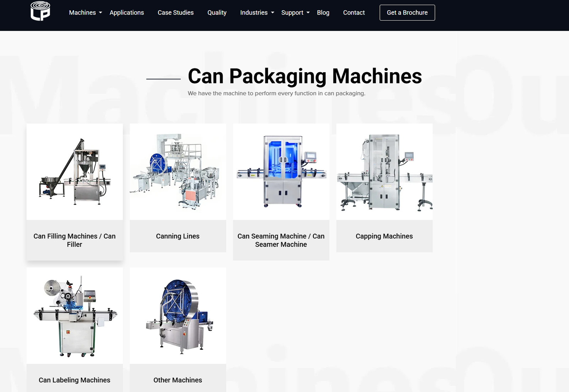Open the Machines menu

(82, 12)
